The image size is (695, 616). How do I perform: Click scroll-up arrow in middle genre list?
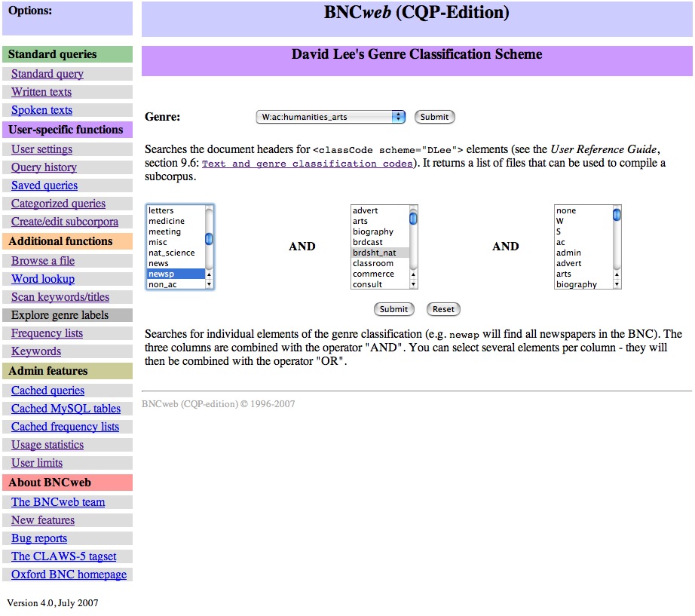coord(413,274)
